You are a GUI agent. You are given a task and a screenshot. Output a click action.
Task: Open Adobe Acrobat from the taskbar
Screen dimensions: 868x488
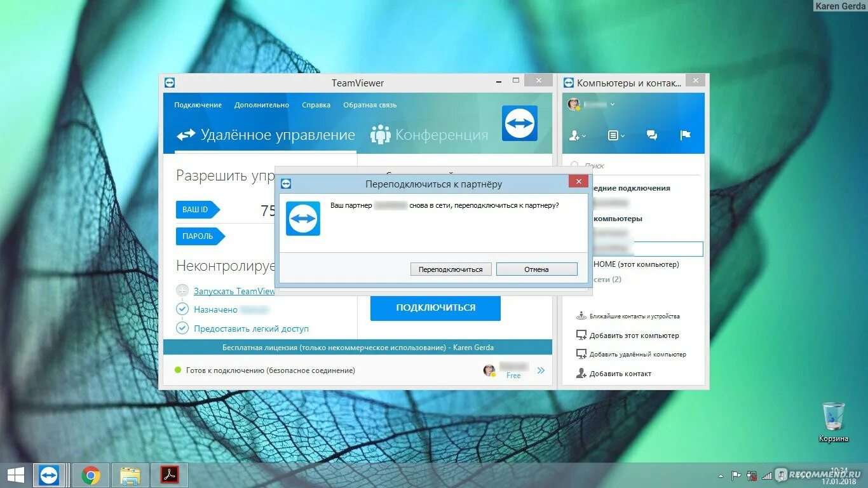point(169,475)
